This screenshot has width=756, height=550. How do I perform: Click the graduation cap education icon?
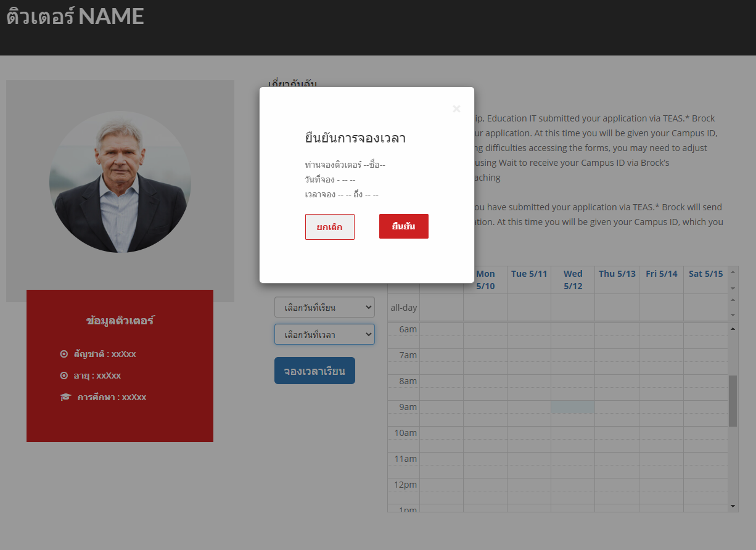tap(66, 397)
